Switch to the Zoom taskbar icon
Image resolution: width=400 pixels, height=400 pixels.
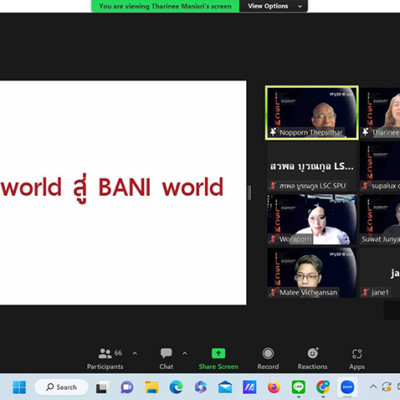click(x=347, y=387)
